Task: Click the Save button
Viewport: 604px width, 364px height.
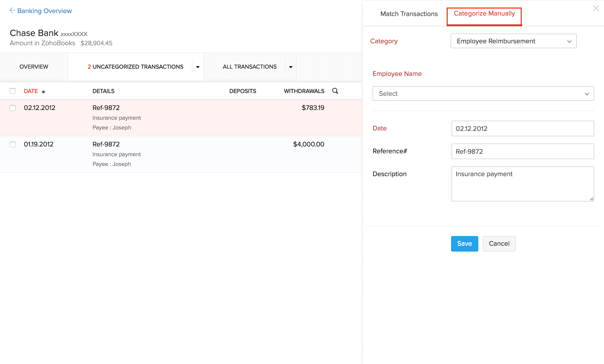Action: [x=464, y=244]
